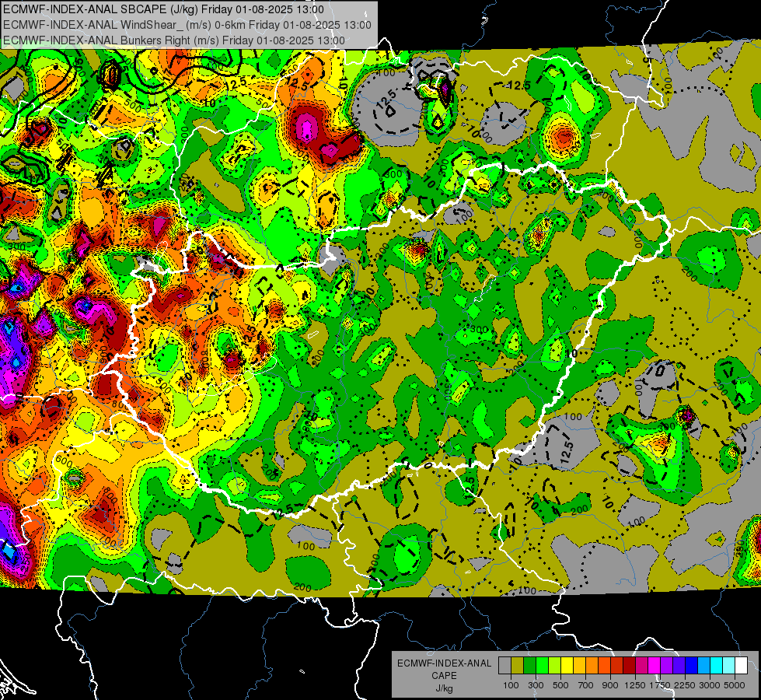Select the pure blue legend swatch
761x700 pixels.
click(692, 666)
